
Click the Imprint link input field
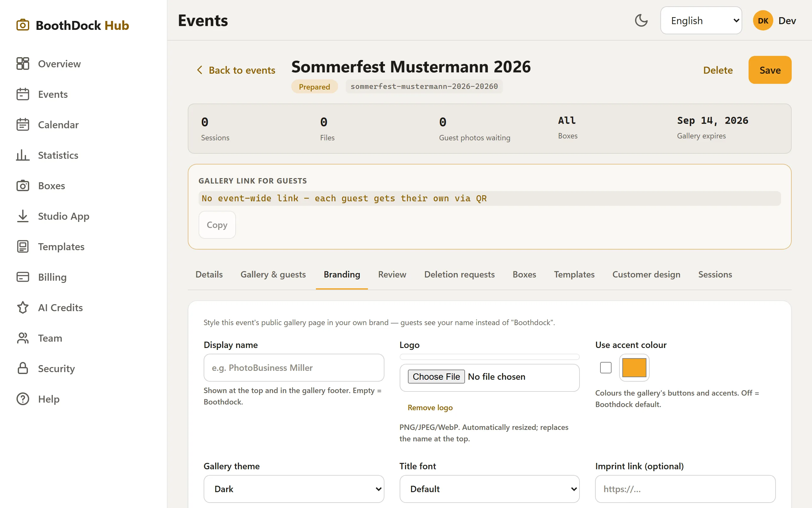[685, 489]
